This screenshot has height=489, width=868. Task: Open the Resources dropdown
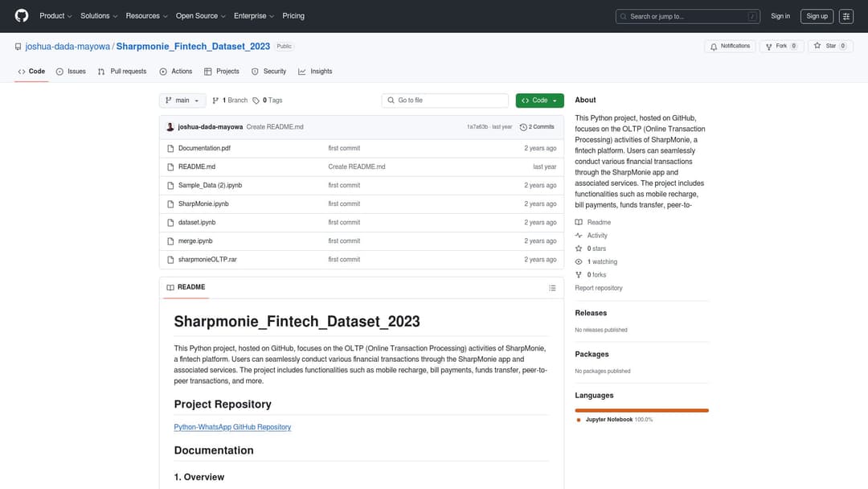tap(146, 16)
